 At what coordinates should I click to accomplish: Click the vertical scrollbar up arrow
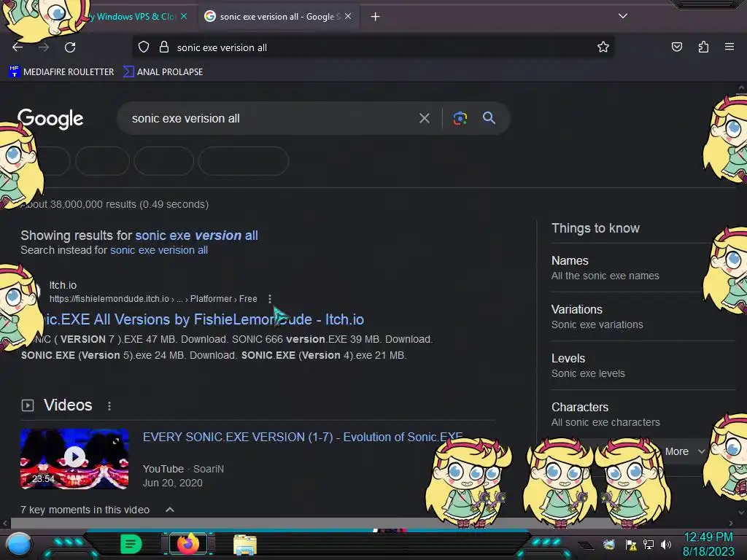tap(741, 87)
